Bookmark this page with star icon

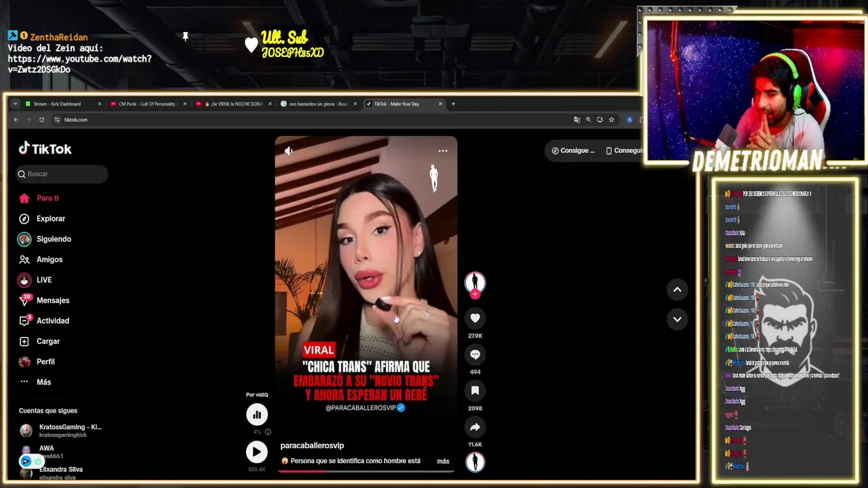point(612,119)
